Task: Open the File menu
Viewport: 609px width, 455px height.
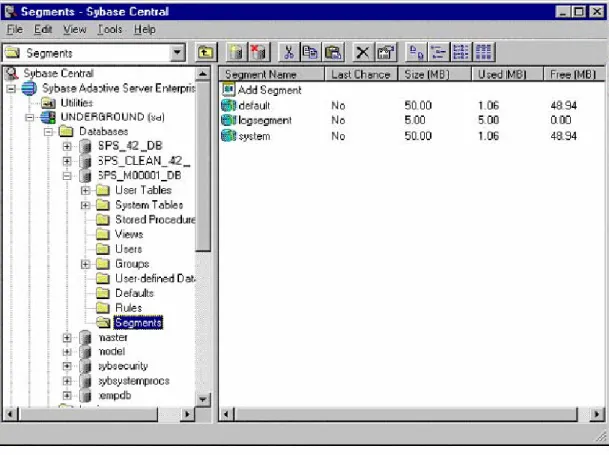Action: pyautogui.click(x=14, y=30)
